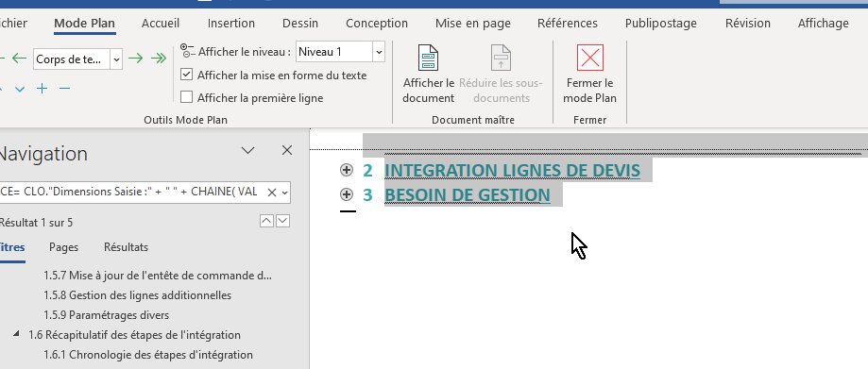Expand heading 2 Integration Lignes de Devis
The width and height of the screenshot is (868, 369).
tap(347, 170)
